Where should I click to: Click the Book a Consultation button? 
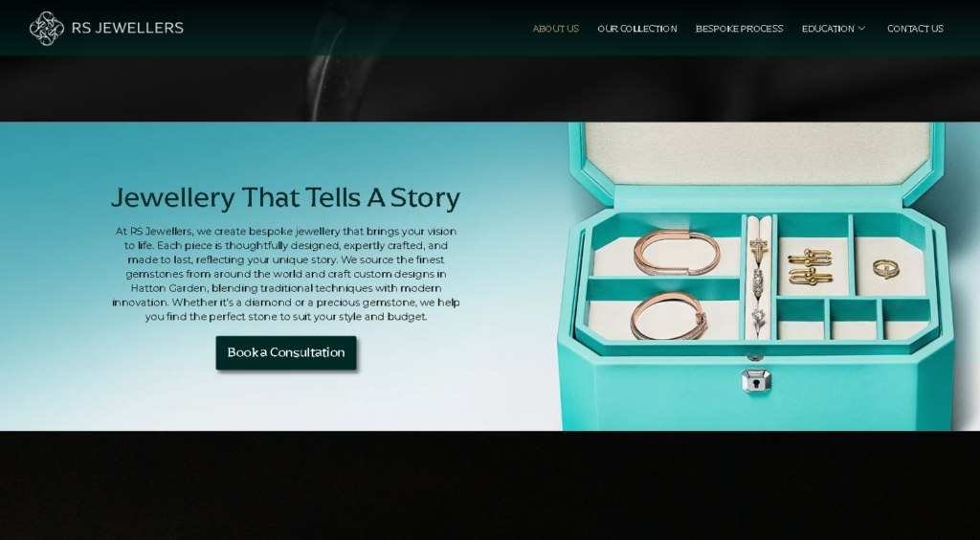tap(286, 352)
